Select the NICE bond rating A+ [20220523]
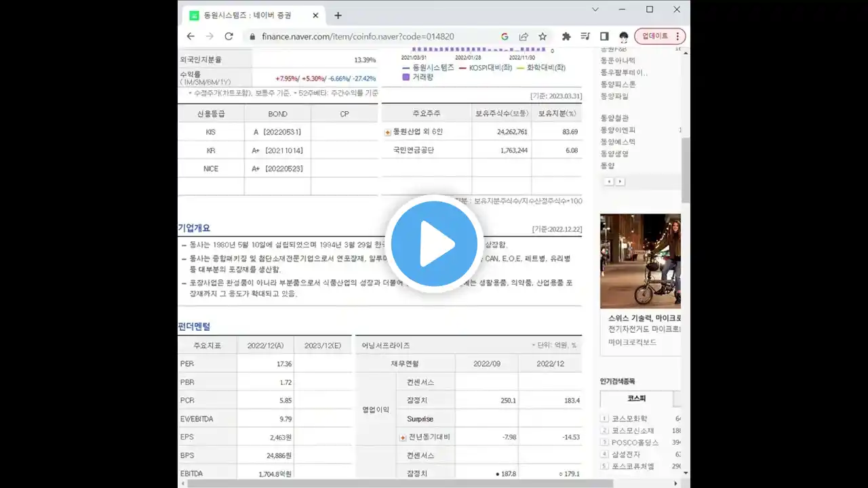The width and height of the screenshot is (868, 488). (277, 168)
